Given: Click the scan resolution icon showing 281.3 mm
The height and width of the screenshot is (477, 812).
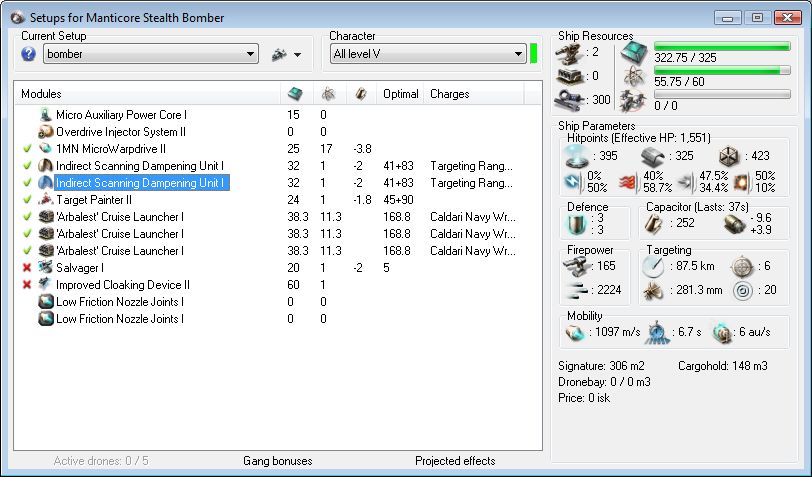Looking at the screenshot, I should pyautogui.click(x=653, y=291).
